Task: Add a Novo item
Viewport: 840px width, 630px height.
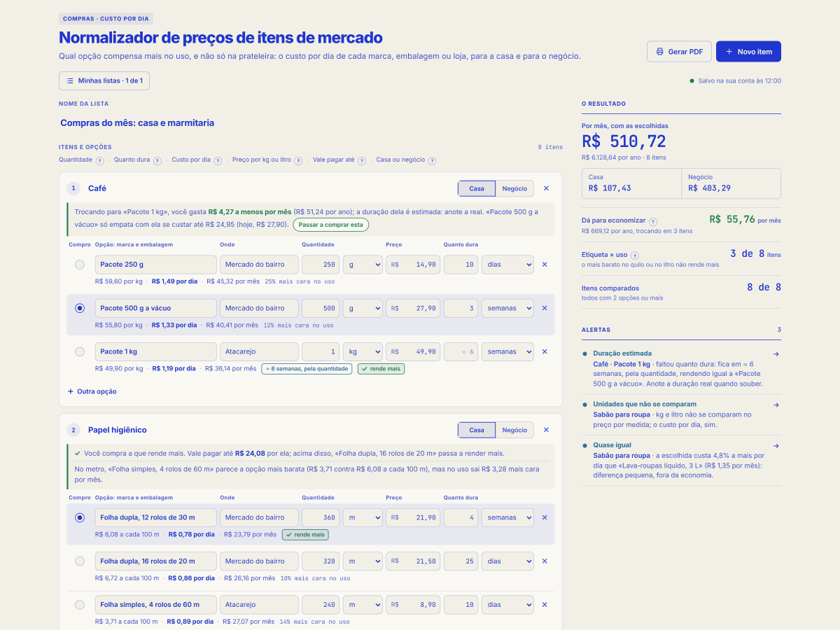Action: click(x=748, y=52)
